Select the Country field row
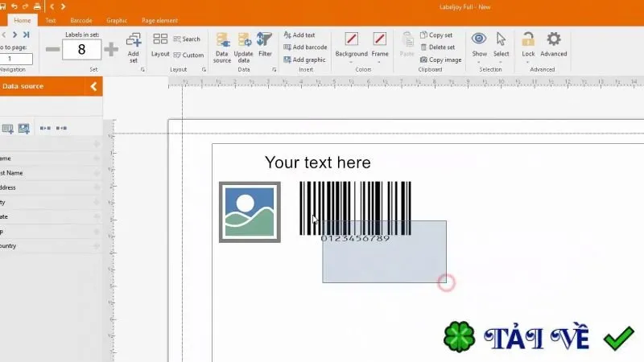Screen dimensions: 644x362 [51, 246]
